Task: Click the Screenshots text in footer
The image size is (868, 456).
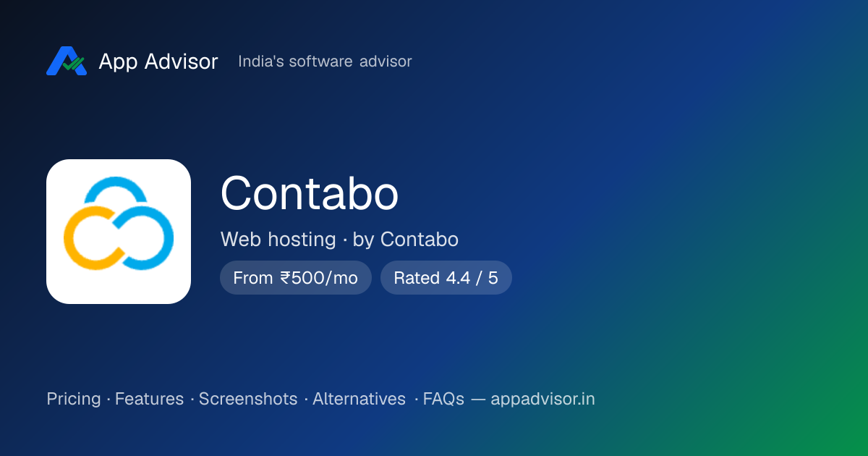Action: (x=248, y=399)
